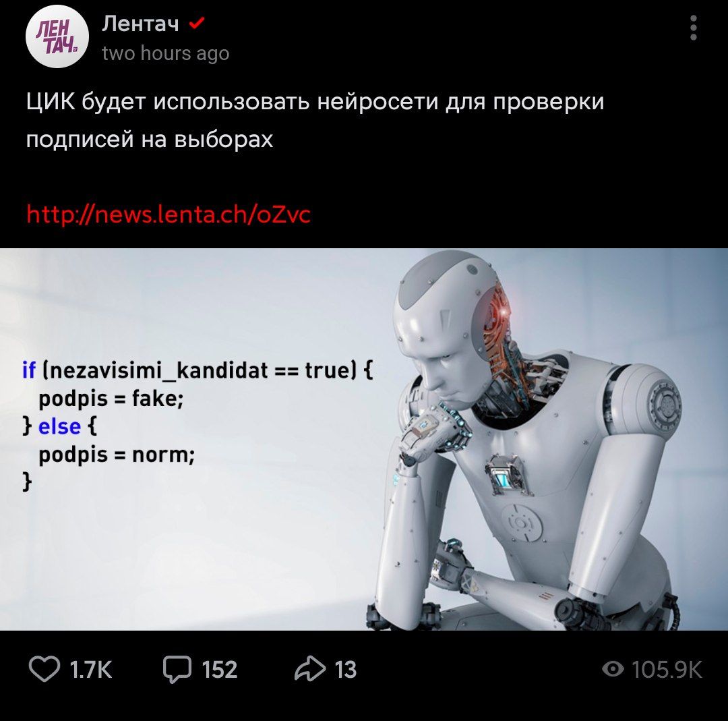This screenshot has height=721, width=728.
Task: Click the 105.9K views counter
Action: tap(667, 670)
